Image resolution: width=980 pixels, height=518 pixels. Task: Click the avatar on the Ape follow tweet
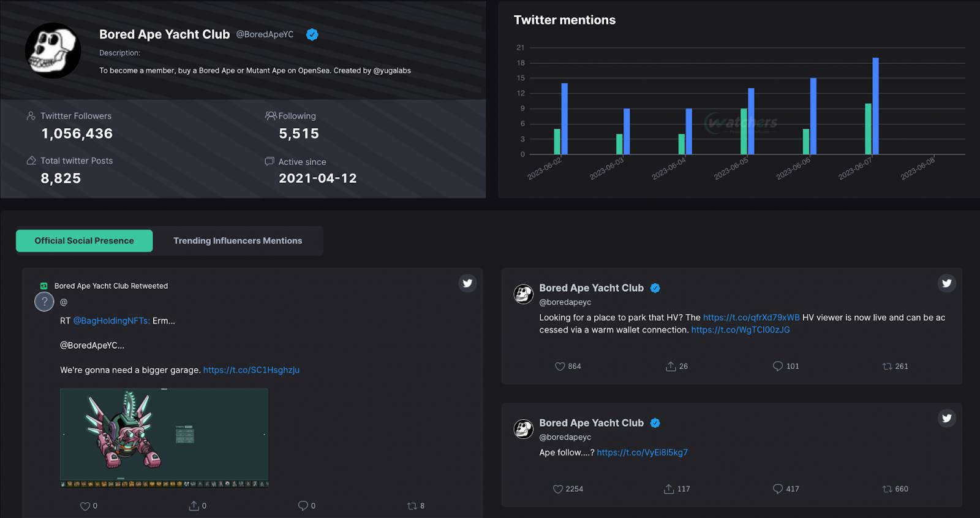pos(524,429)
